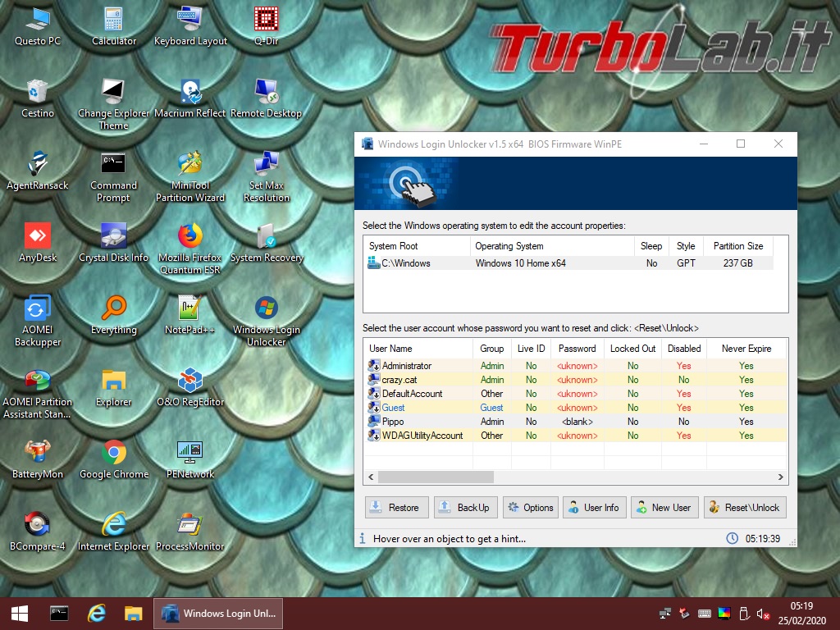Open Windows Login Unlocker desktop icon
The height and width of the screenshot is (630, 840).
point(267,322)
